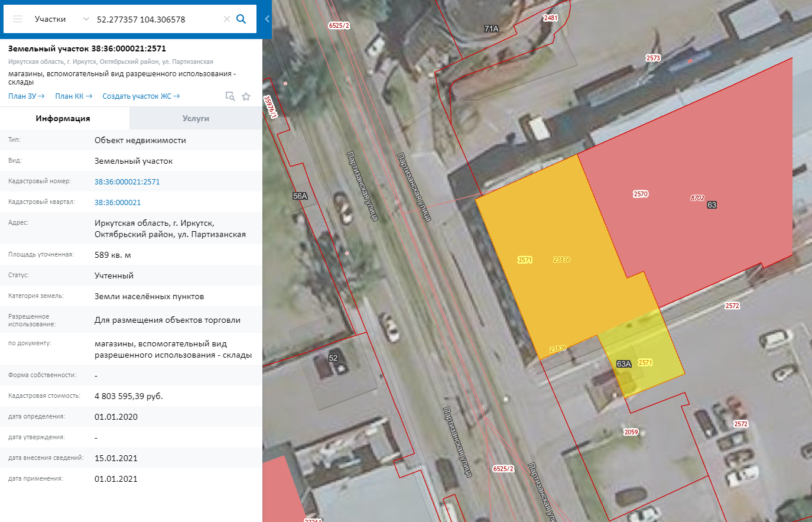Viewport: 812px width, 522px height.
Task: Open the План ЗУ link
Action: click(x=26, y=96)
